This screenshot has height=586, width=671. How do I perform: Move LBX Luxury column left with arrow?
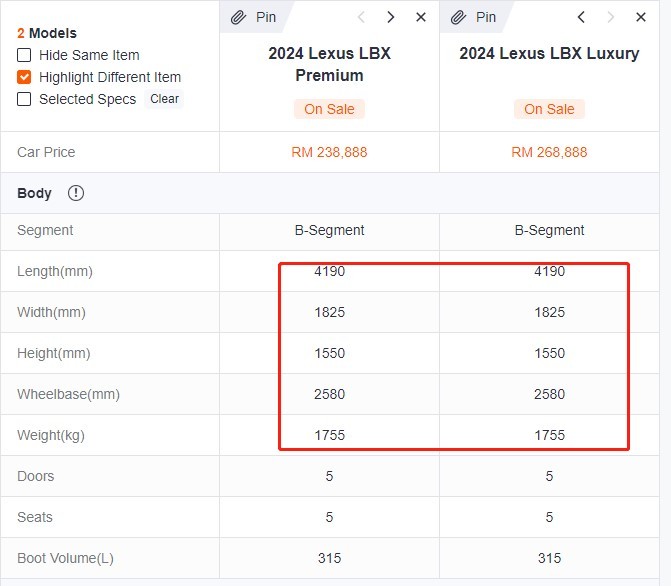(x=581, y=17)
